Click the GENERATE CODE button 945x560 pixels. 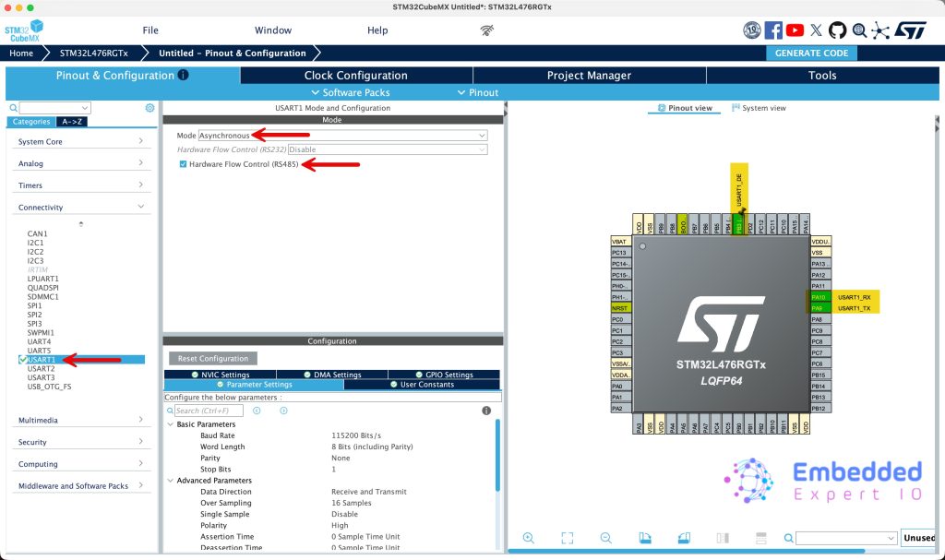point(810,54)
